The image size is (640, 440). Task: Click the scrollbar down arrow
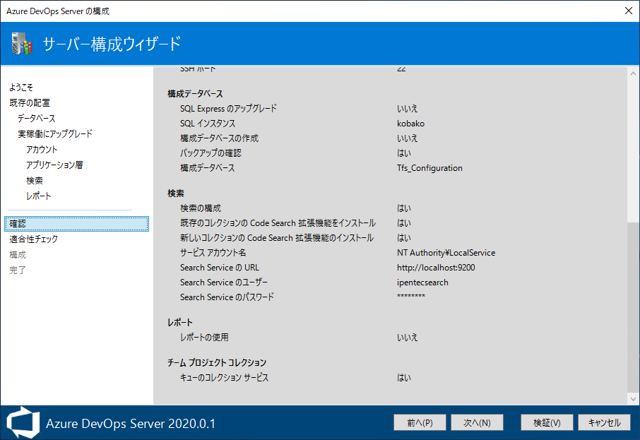(633, 399)
